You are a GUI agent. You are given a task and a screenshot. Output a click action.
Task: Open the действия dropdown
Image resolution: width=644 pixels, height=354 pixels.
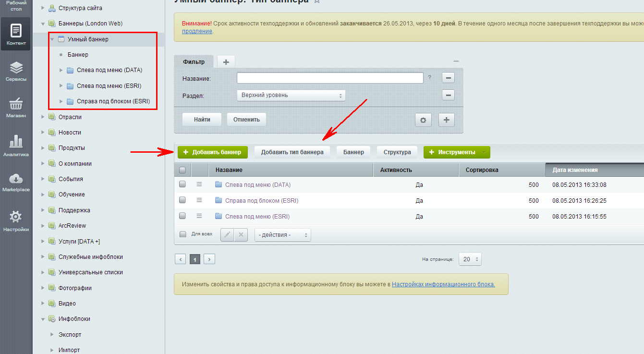[282, 235]
